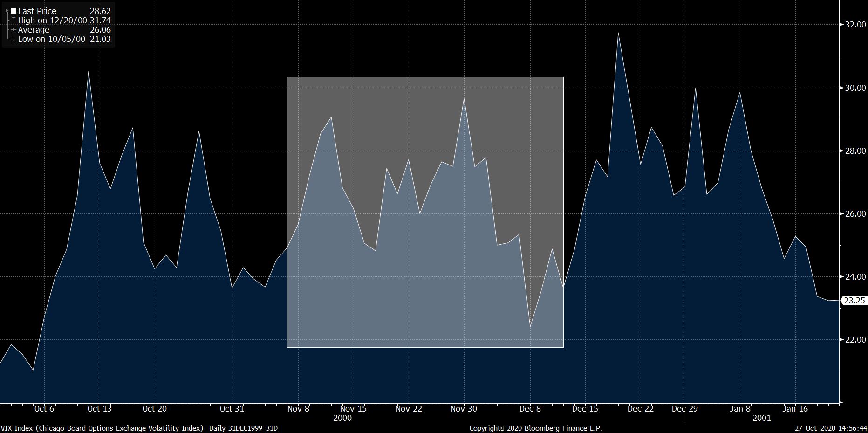Image resolution: width=868 pixels, height=433 pixels.
Task: Click the Bloomberg Finance copyright text
Action: pos(536,428)
